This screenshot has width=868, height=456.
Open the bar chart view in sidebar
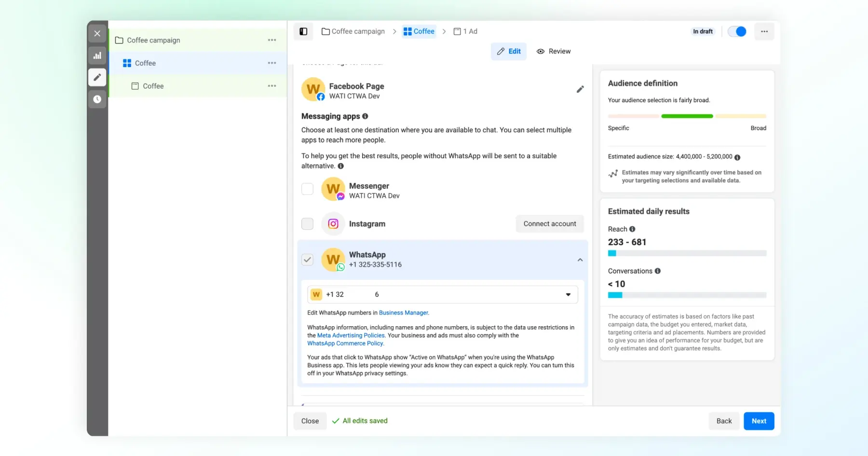[97, 55]
